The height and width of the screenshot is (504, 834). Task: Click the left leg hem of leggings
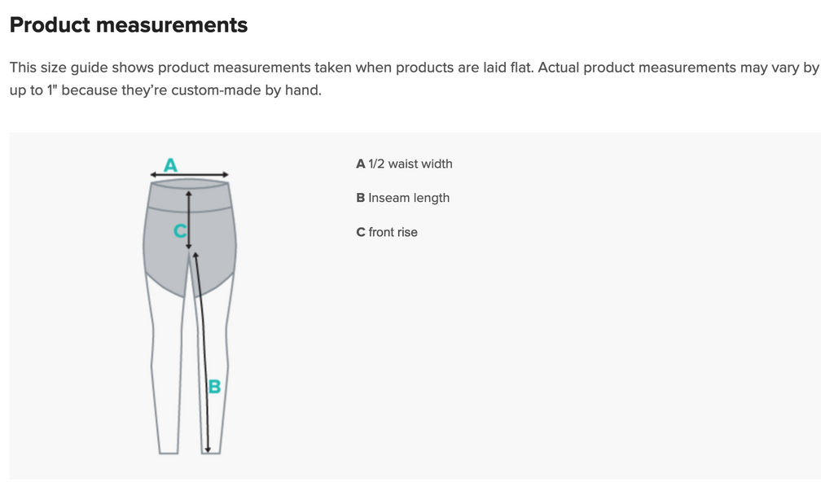[169, 452]
